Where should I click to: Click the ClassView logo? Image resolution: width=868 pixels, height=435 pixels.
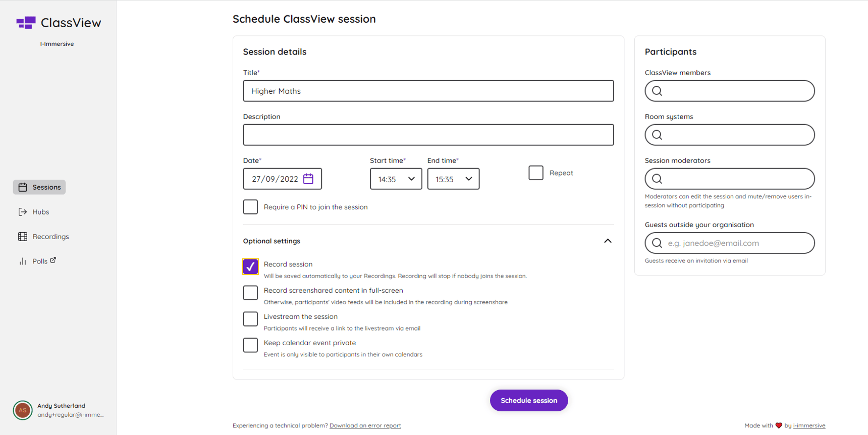click(59, 22)
